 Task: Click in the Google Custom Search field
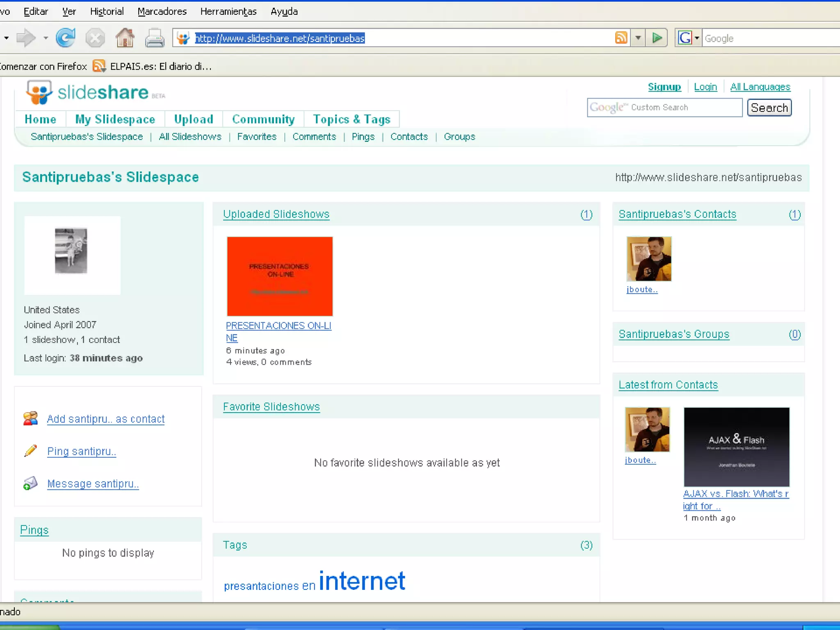point(664,108)
